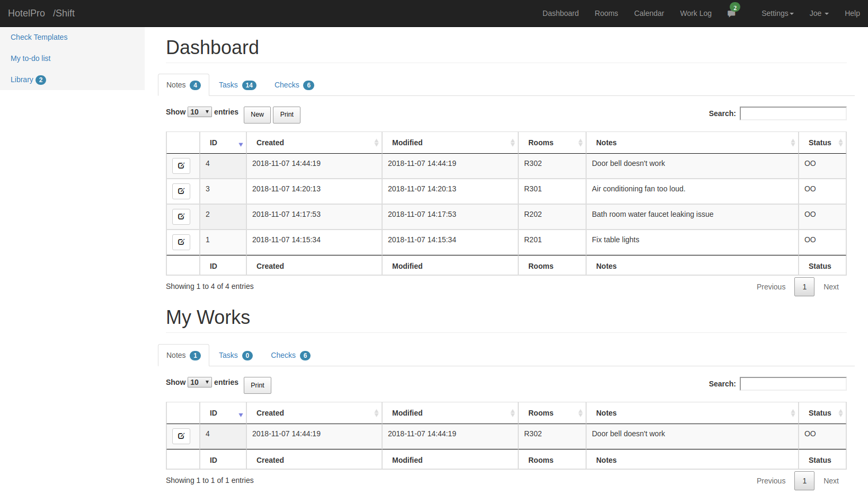Open Work Log in navigation bar
Image resolution: width=868 pixels, height=502 pixels.
pyautogui.click(x=695, y=13)
